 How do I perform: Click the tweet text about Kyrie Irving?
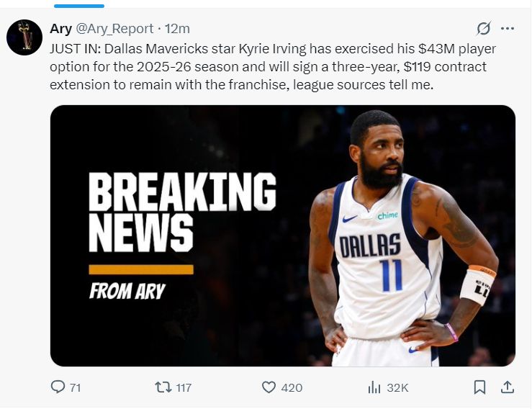pyautogui.click(x=273, y=66)
